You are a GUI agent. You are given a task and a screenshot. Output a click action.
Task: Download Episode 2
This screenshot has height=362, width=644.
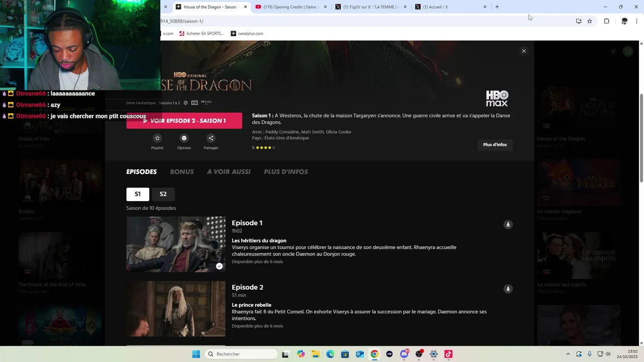click(508, 289)
